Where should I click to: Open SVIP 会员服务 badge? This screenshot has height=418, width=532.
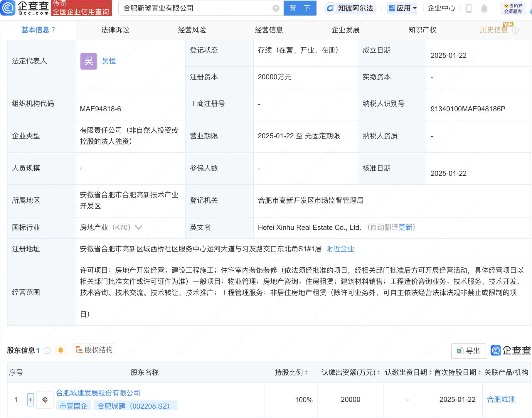tap(513, 8)
